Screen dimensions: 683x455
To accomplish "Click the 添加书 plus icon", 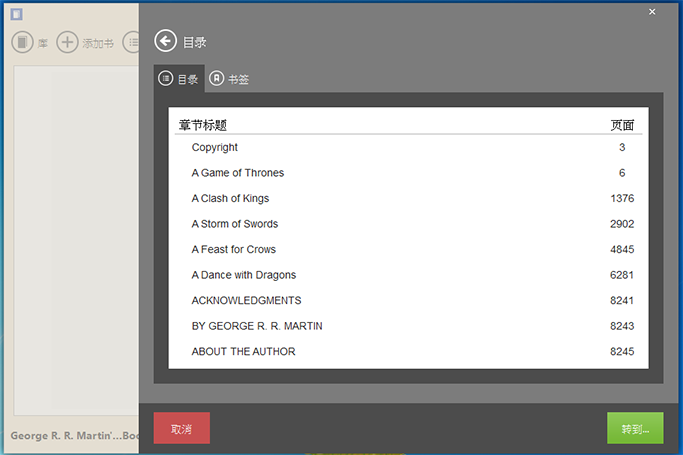I will 67,43.
